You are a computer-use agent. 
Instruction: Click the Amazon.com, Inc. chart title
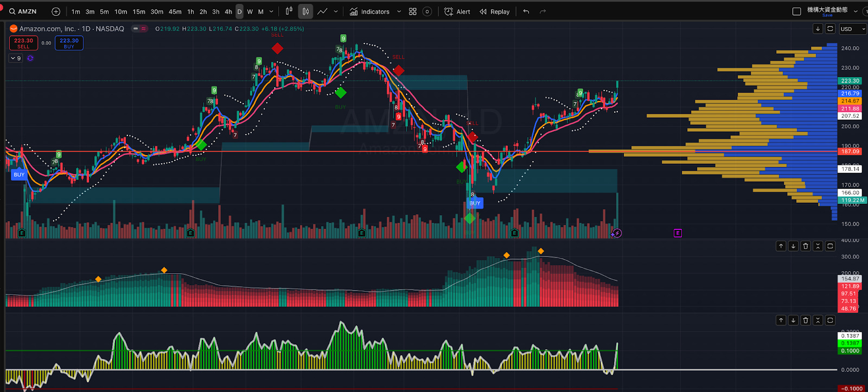[72, 29]
